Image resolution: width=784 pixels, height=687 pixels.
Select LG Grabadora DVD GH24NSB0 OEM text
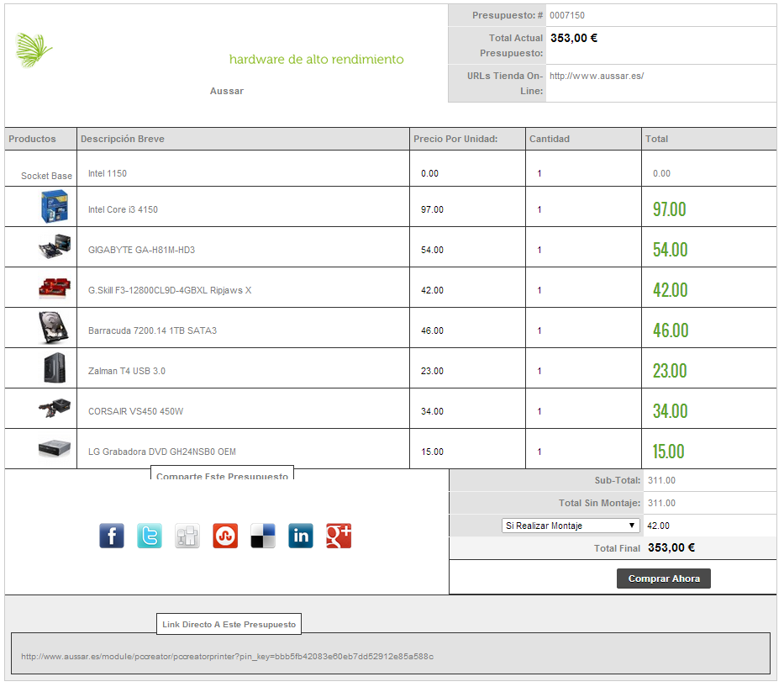[162, 452]
